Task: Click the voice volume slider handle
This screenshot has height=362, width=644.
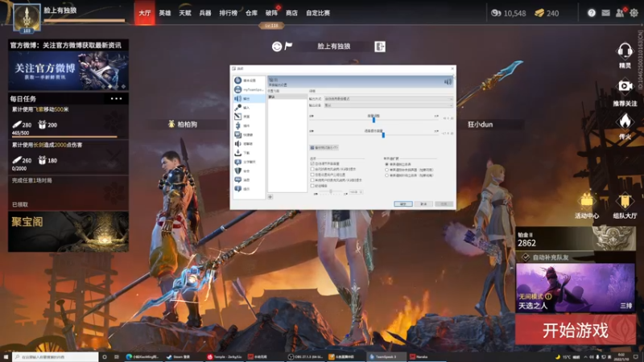Action: [x=374, y=120]
